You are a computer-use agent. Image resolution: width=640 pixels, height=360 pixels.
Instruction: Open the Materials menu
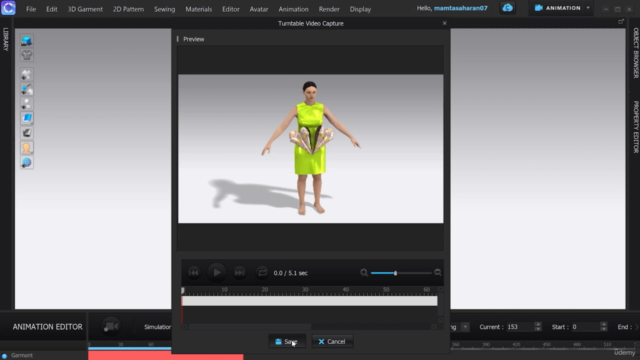[x=198, y=9]
